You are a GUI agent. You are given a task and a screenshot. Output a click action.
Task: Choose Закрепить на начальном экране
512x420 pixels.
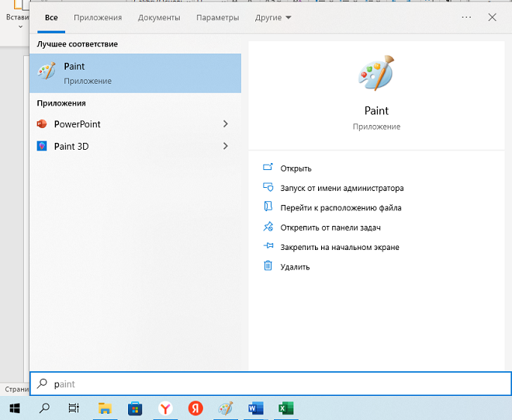pyautogui.click(x=340, y=248)
